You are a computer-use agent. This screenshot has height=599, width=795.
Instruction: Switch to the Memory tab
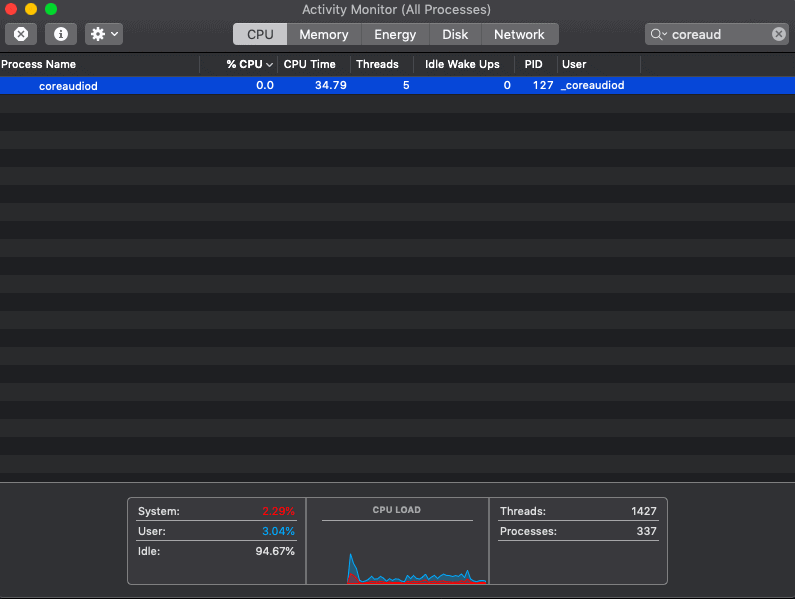[324, 34]
